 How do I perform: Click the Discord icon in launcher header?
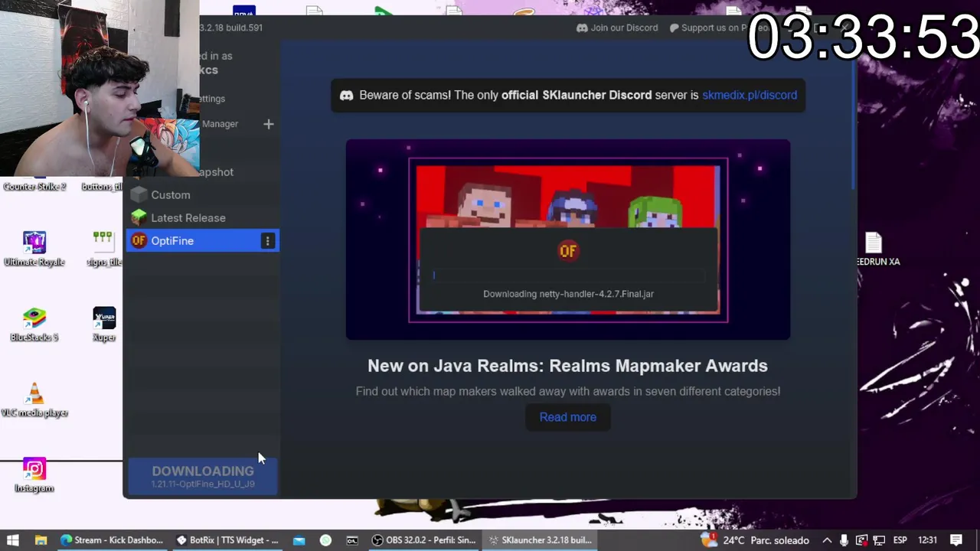pyautogui.click(x=582, y=28)
